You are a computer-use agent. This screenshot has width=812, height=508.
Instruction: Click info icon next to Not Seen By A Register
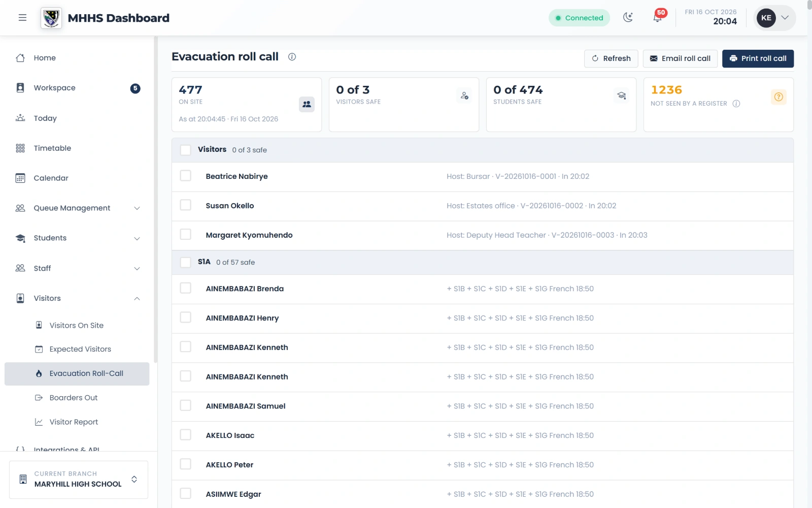click(736, 104)
